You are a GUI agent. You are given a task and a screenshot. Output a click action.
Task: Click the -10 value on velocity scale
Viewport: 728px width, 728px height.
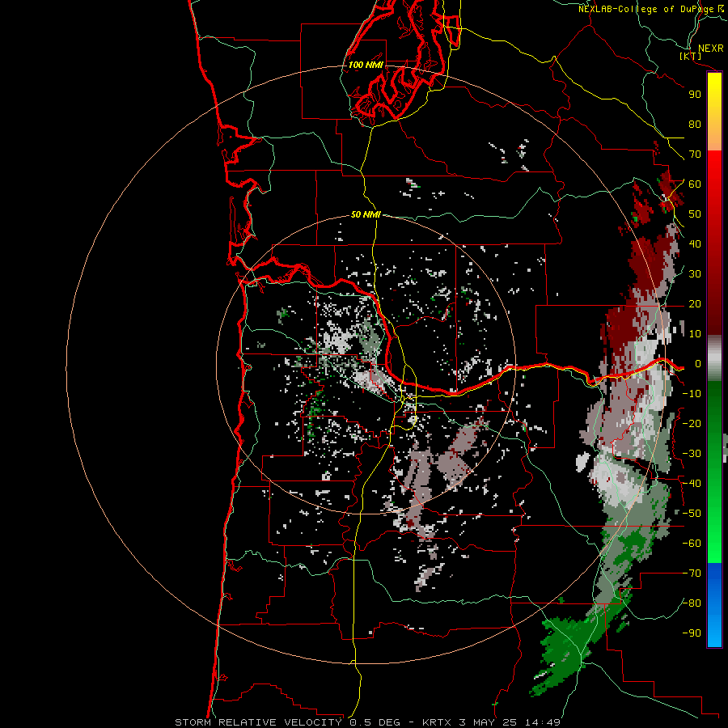pyautogui.click(x=692, y=394)
